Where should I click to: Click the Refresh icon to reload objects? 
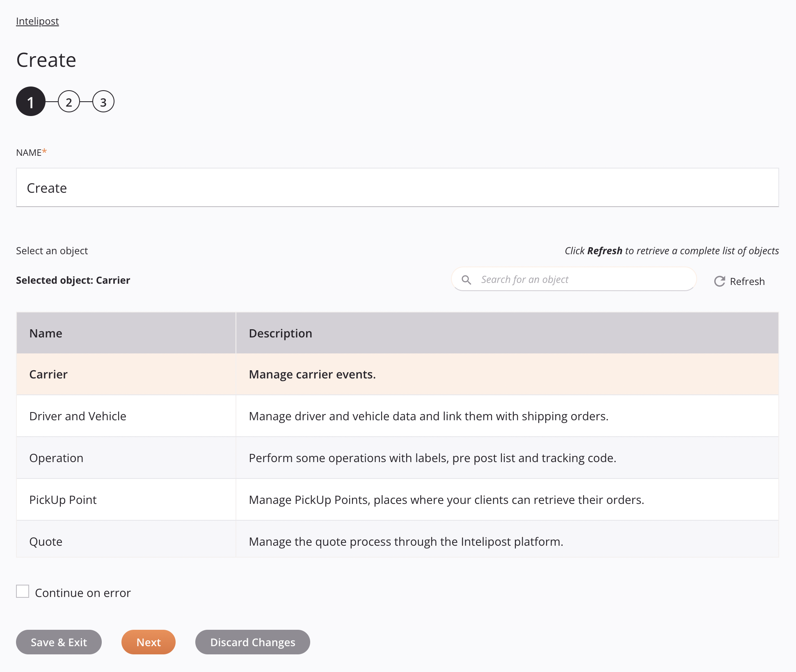coord(719,281)
